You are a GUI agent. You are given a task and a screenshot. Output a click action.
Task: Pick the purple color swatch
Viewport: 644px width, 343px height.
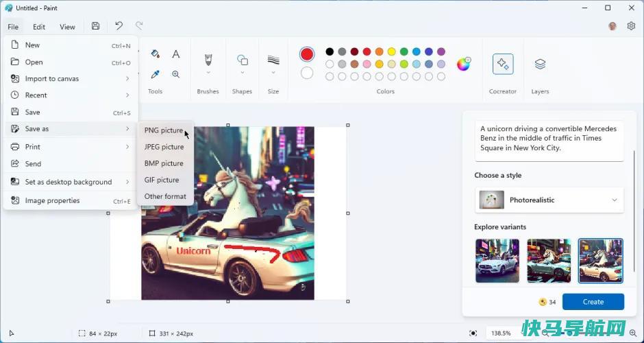tap(441, 51)
